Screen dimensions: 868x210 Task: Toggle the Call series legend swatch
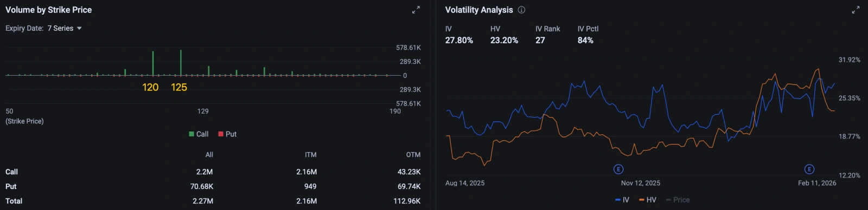(x=191, y=134)
